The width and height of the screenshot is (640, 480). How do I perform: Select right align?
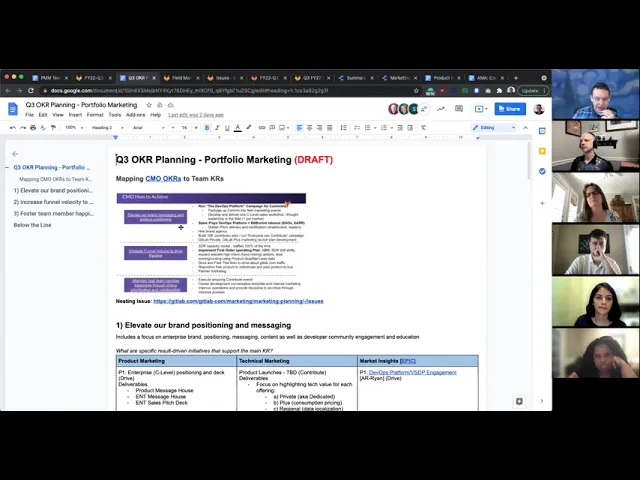click(x=320, y=128)
